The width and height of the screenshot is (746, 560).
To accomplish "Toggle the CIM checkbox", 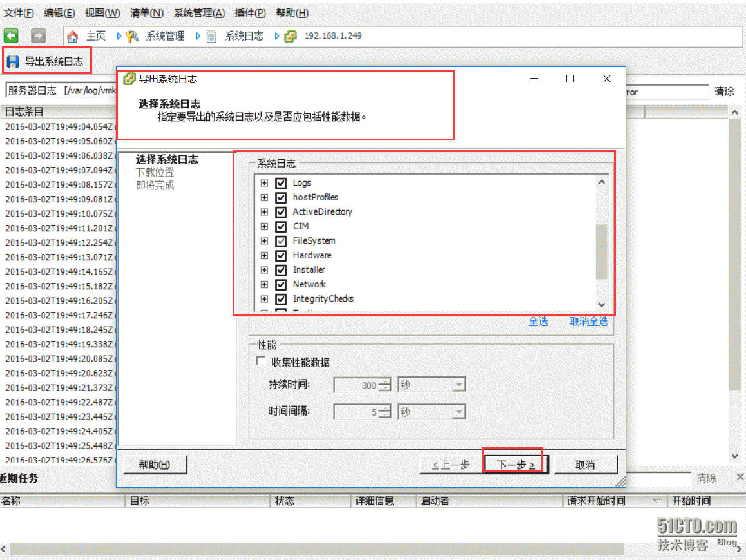I will 281,226.
